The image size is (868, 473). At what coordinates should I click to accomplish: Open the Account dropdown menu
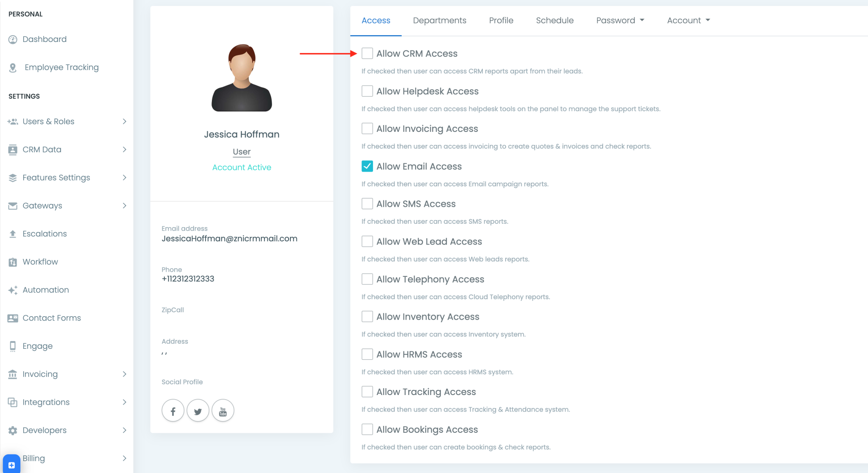(688, 20)
